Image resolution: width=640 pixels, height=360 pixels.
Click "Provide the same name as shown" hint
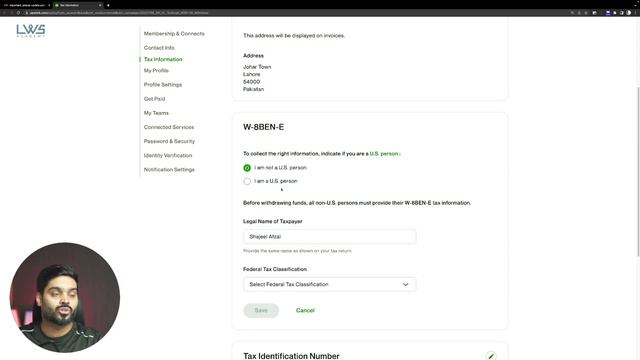[297, 251]
